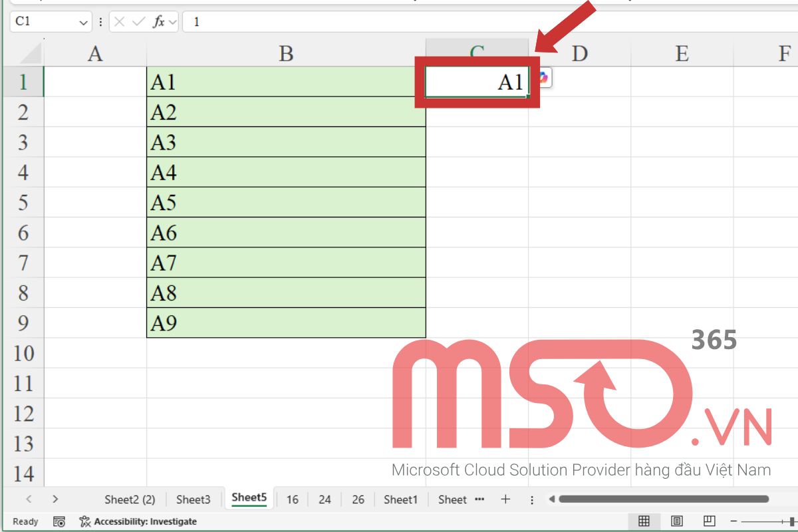
Task: Click the more sheets ellipsis button
Action: (479, 499)
